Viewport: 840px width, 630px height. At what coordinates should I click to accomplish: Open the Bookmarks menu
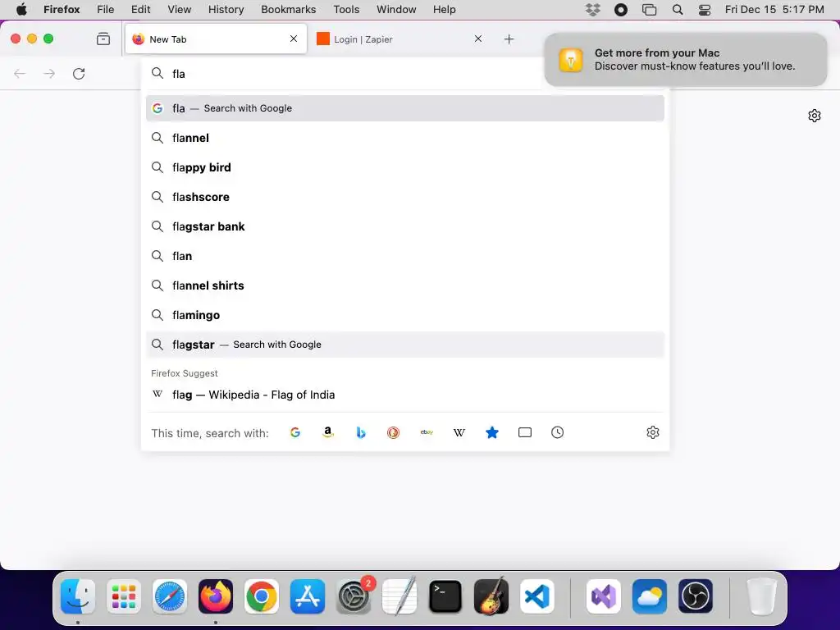(289, 10)
